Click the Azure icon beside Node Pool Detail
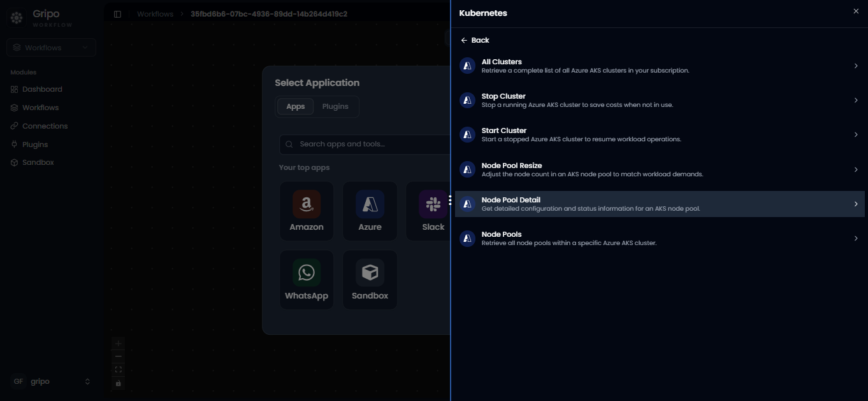 tap(468, 204)
